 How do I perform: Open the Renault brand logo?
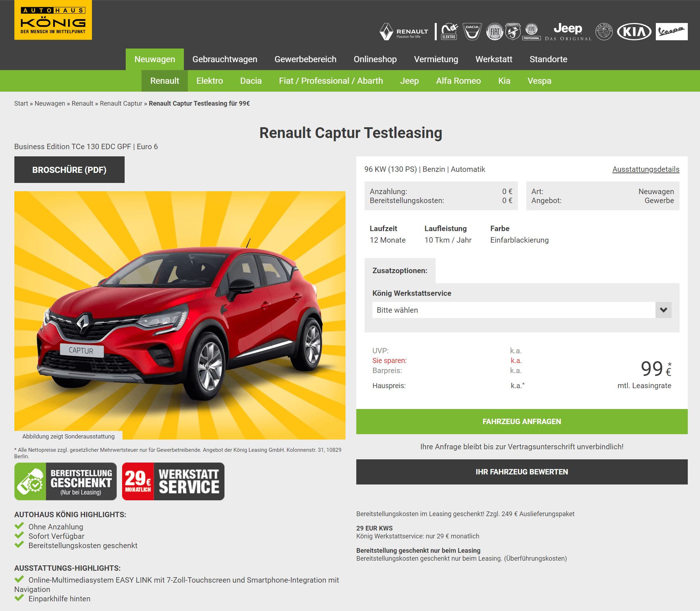pyautogui.click(x=404, y=32)
